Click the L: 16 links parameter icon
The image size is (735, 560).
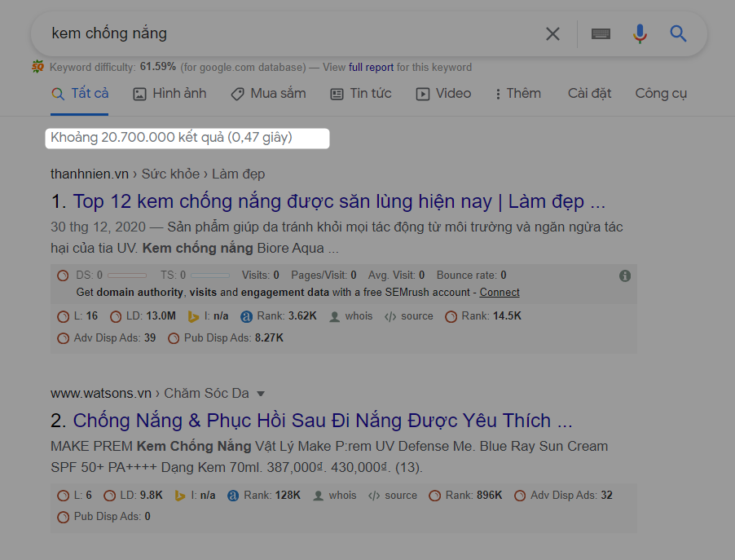(x=63, y=316)
